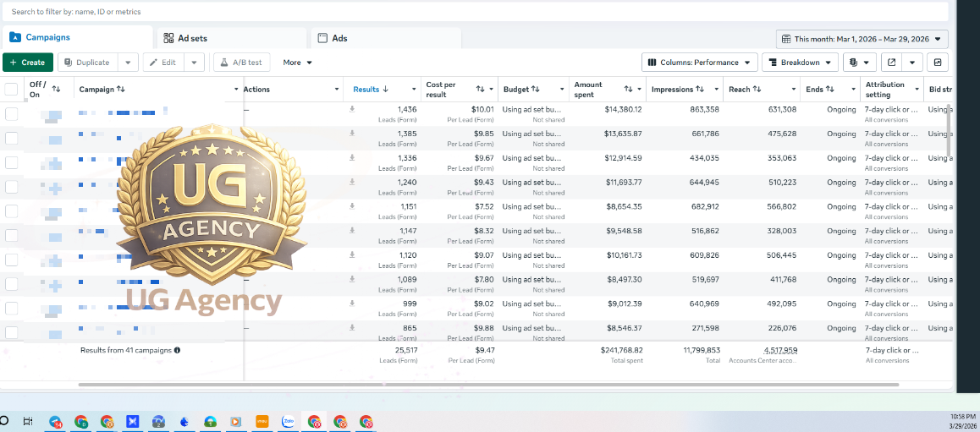Click the search to filter input field
The image size is (980, 432).
(475, 11)
